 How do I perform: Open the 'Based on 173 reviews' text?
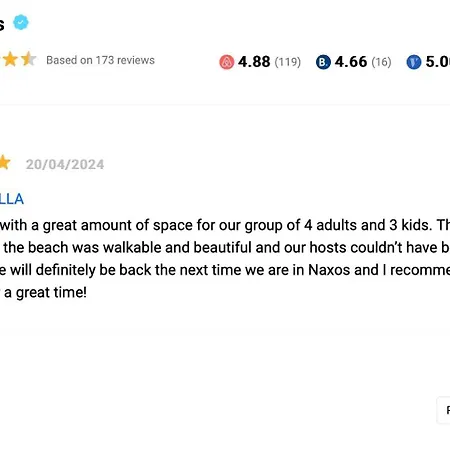click(x=100, y=60)
